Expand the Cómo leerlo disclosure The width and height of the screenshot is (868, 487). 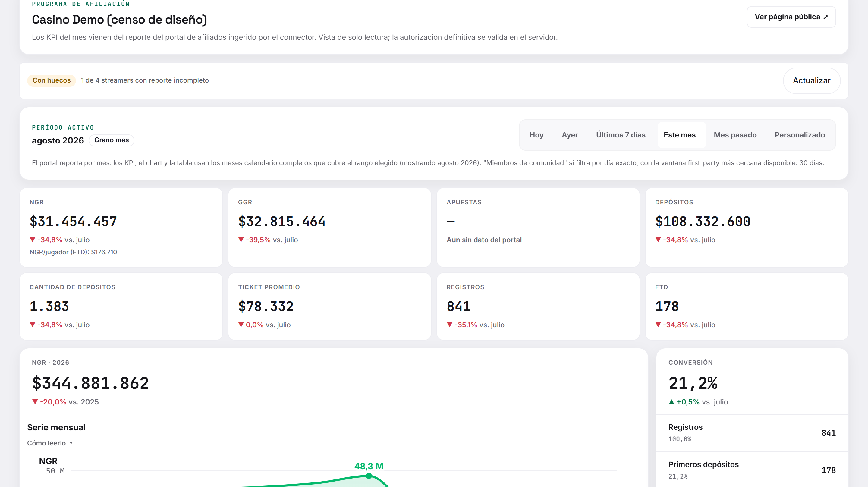[x=50, y=443]
